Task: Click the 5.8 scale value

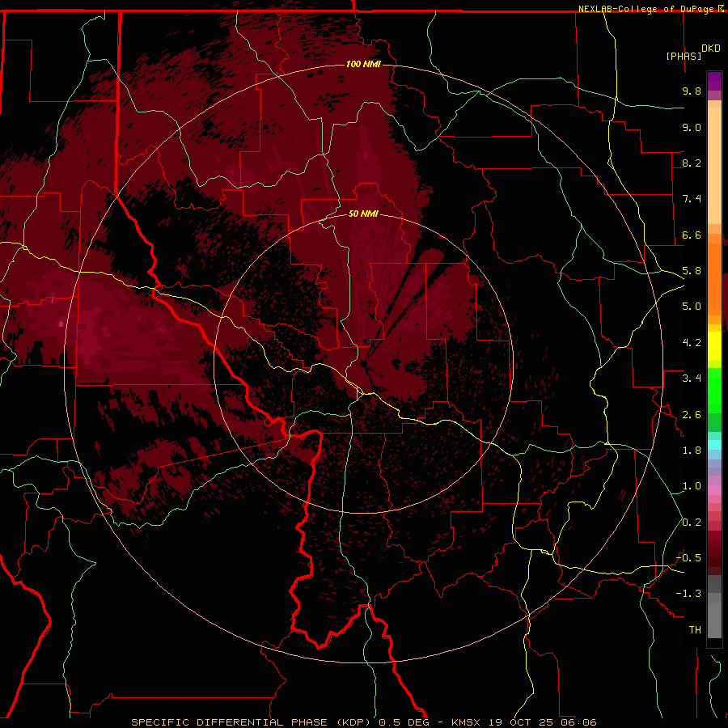Action: click(692, 271)
